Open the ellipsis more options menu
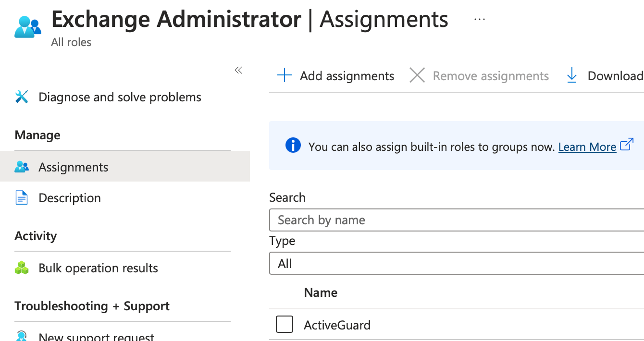 tap(479, 19)
